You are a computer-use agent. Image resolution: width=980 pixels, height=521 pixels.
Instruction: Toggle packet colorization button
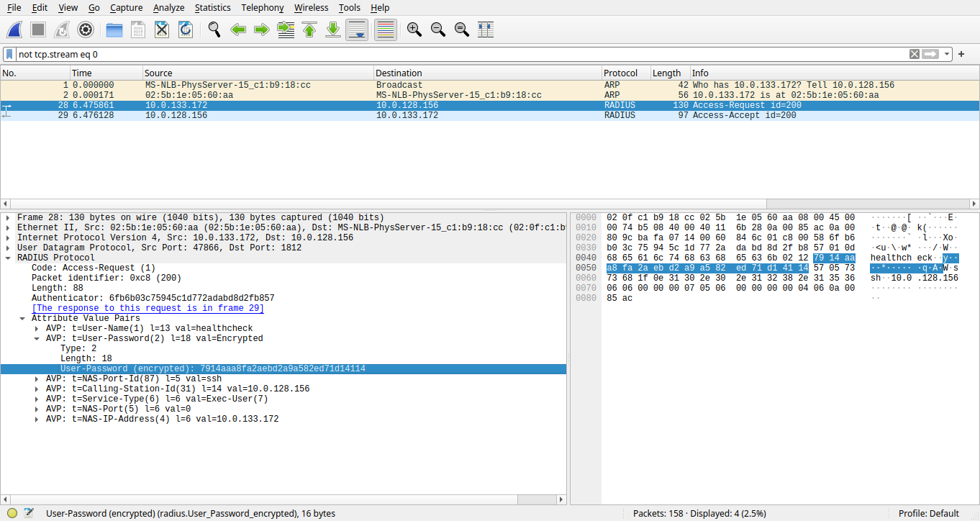pyautogui.click(x=385, y=30)
